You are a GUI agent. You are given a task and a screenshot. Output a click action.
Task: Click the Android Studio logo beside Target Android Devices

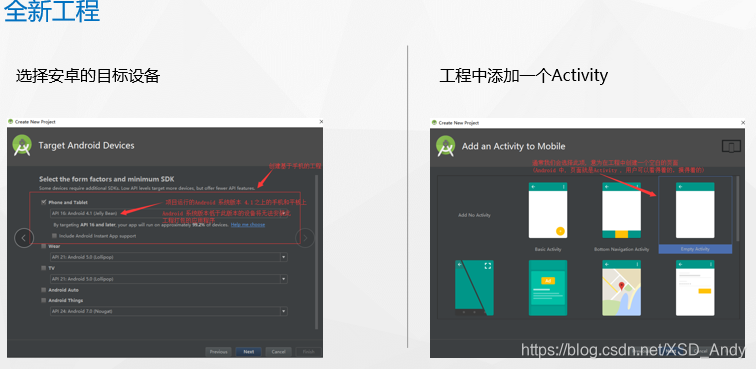pyautogui.click(x=22, y=145)
